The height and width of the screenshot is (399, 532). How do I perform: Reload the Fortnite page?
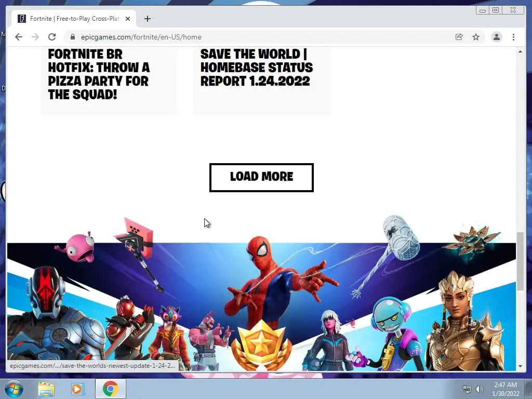coord(52,37)
